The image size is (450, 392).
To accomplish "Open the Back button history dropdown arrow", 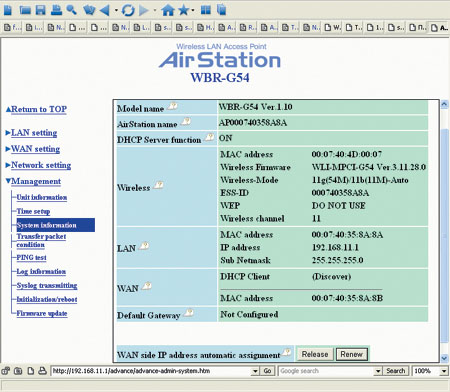I will coord(116,11).
